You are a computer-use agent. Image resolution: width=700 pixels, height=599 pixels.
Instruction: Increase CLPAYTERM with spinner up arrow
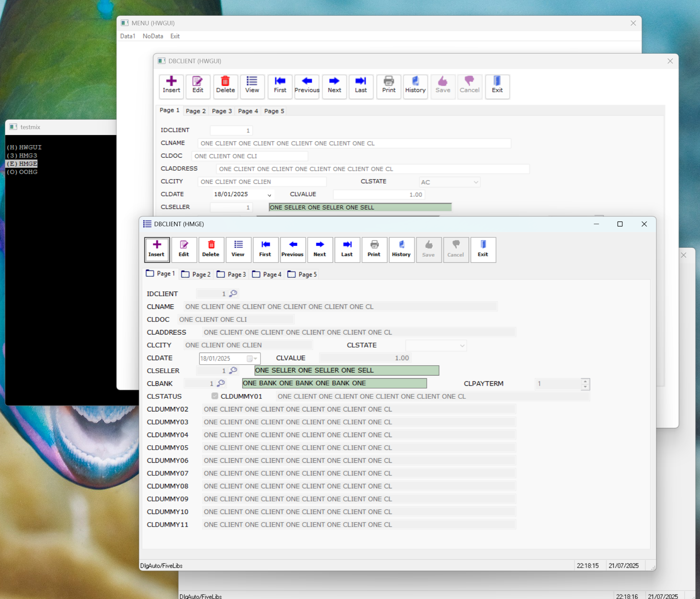click(585, 381)
